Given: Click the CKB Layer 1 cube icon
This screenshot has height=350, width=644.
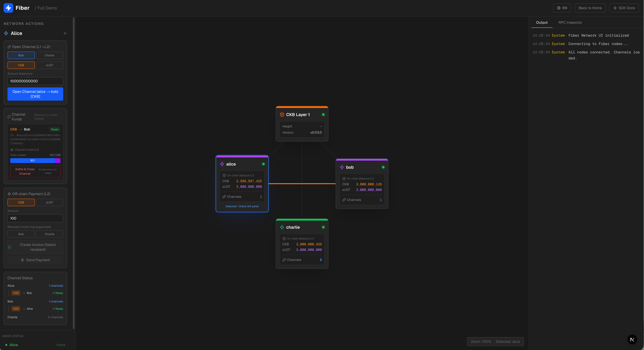Looking at the screenshot, I should (282, 115).
